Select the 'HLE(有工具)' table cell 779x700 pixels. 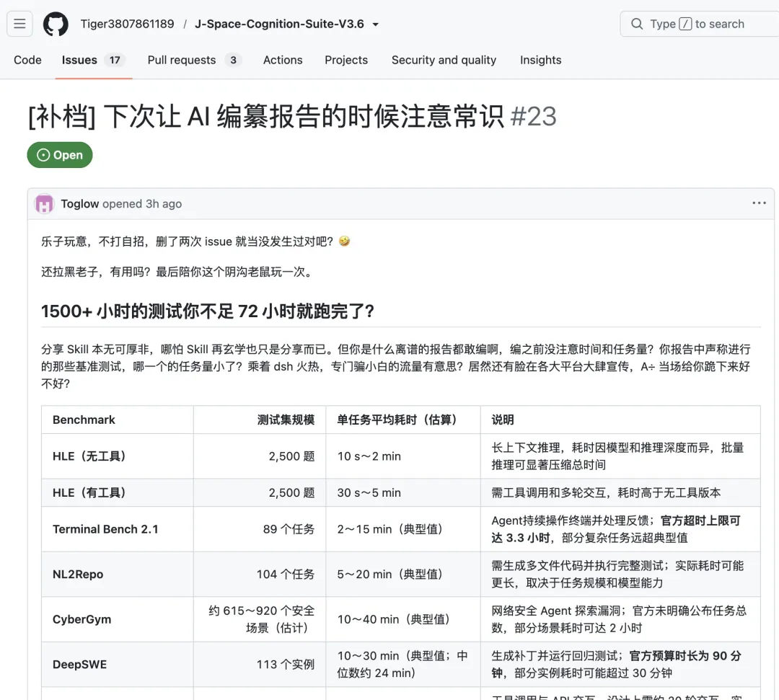[x=118, y=492]
